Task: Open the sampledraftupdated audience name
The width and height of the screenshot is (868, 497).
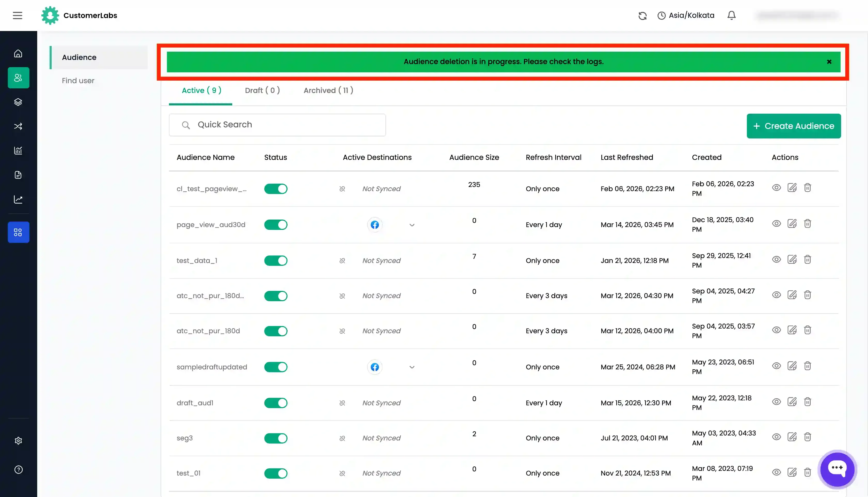Action: 212,367
